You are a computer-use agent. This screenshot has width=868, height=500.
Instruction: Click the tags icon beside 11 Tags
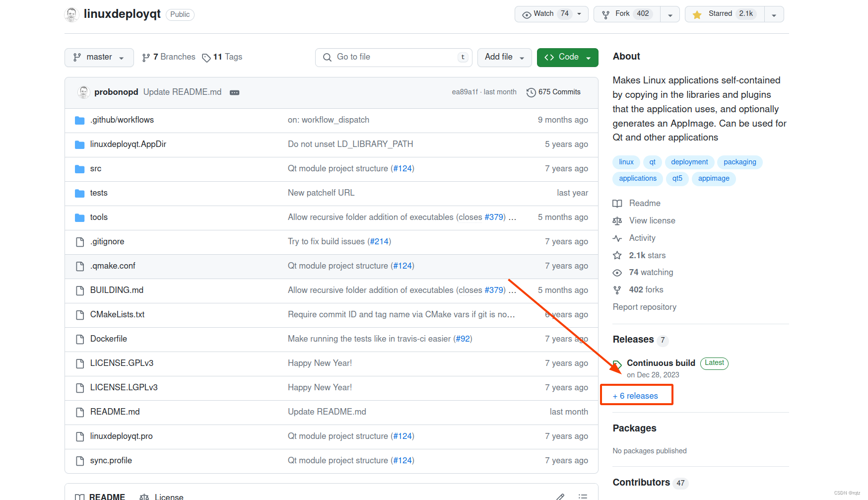click(206, 58)
